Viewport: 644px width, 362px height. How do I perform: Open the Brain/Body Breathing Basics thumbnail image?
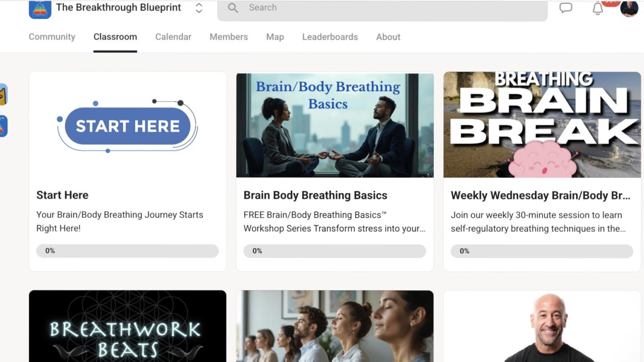click(x=335, y=125)
